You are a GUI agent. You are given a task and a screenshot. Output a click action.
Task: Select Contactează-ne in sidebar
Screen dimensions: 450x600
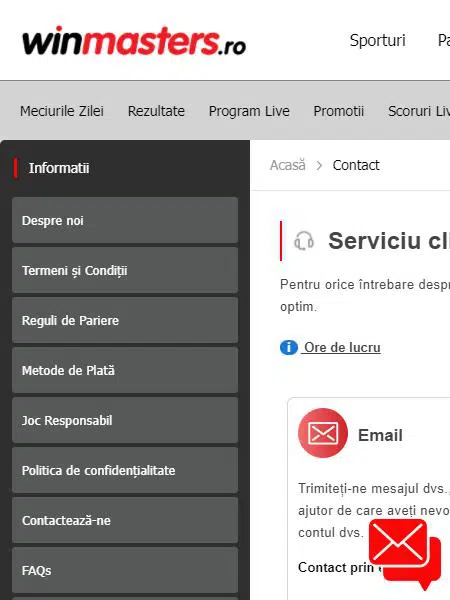point(125,520)
